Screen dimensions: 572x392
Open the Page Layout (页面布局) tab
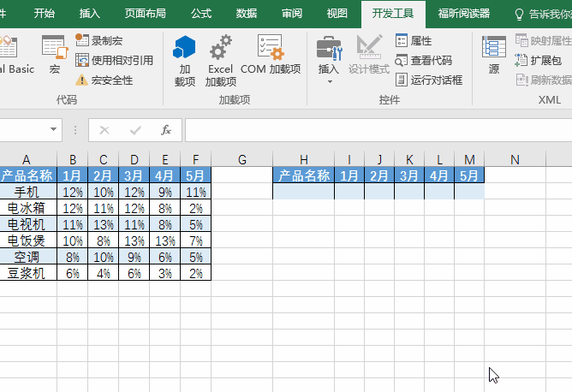point(146,14)
